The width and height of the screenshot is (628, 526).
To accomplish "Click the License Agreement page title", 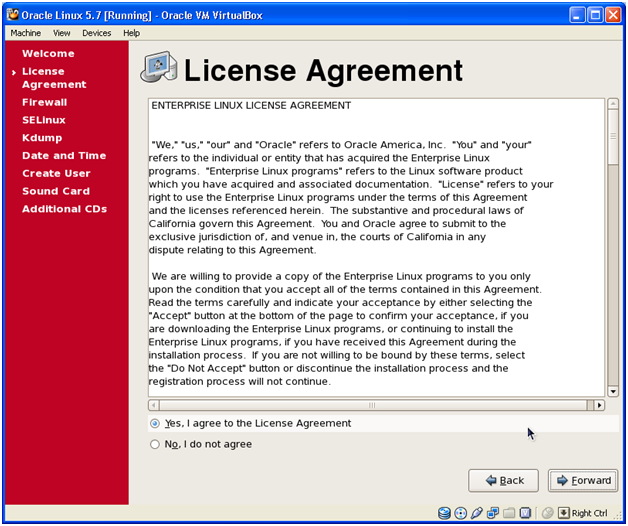I will click(x=323, y=71).
